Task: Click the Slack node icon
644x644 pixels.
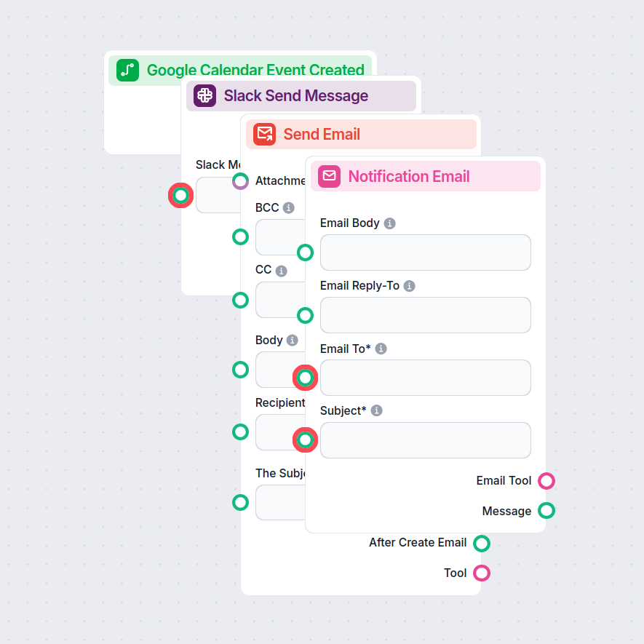Action: click(x=203, y=95)
